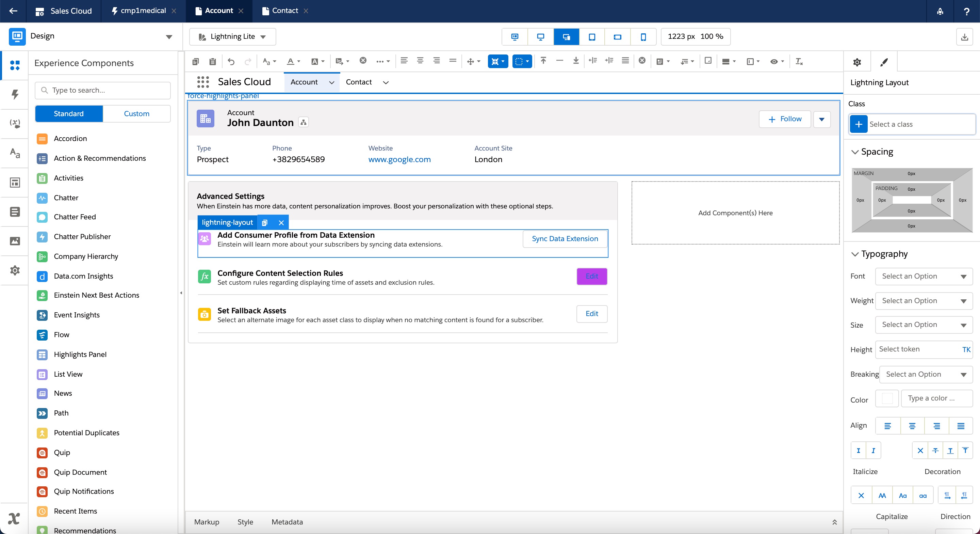Open the gear properties tab in right panel

857,62
